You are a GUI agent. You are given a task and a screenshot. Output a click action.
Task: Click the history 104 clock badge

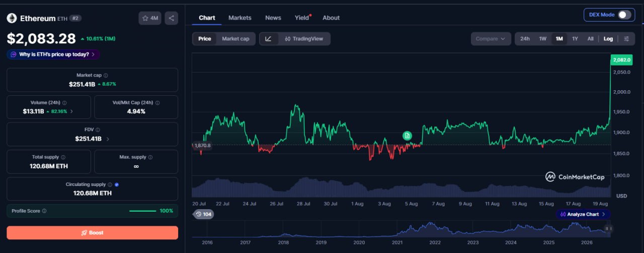tap(204, 214)
